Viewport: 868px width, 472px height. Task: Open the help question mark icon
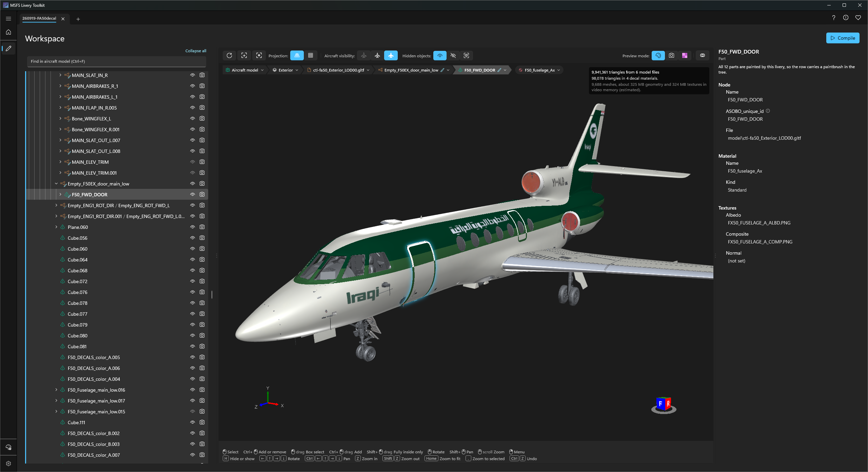click(834, 18)
